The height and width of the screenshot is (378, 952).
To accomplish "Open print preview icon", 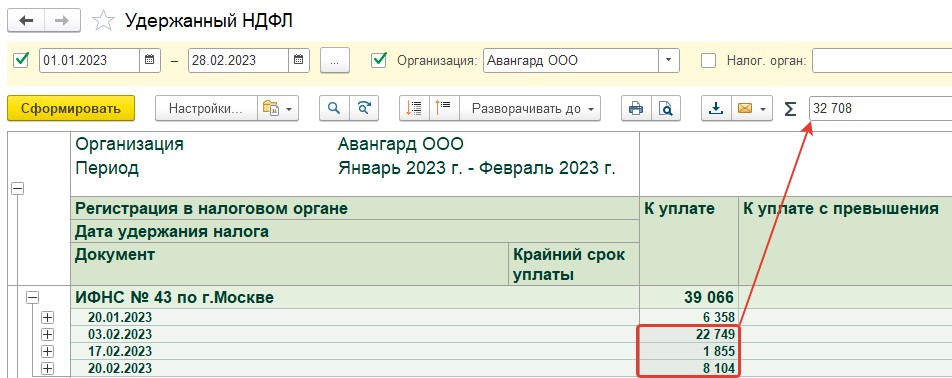I will (x=666, y=108).
